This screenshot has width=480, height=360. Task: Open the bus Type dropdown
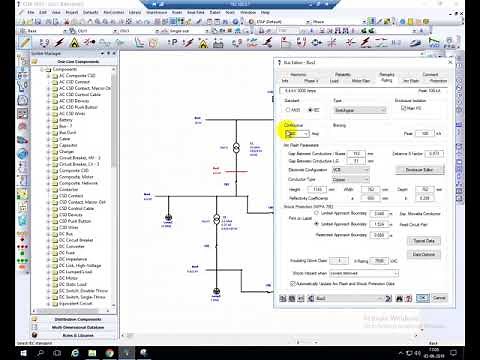coord(360,110)
